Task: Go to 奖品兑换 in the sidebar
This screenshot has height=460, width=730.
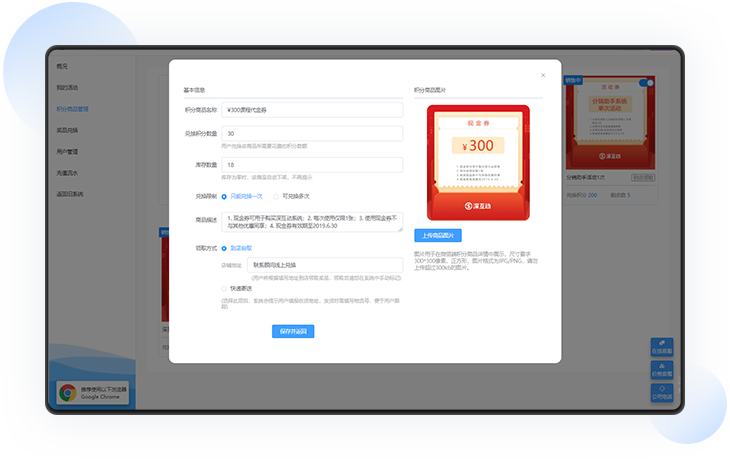Action: (x=67, y=130)
